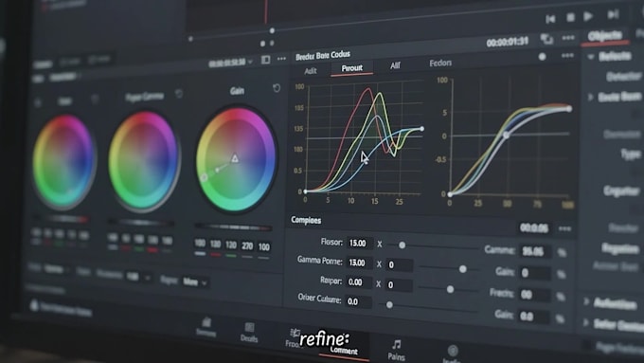Reset the middle Gamma color wheel

click(179, 93)
